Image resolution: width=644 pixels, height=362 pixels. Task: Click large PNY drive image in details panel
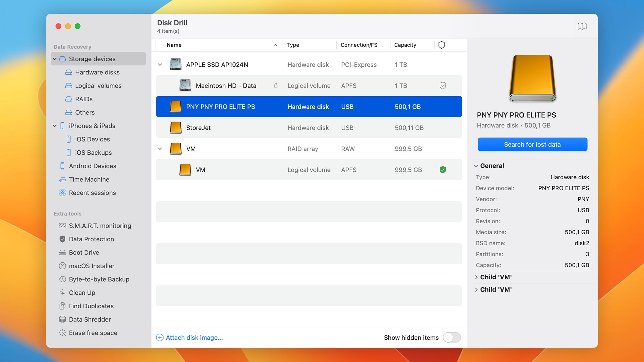532,78
